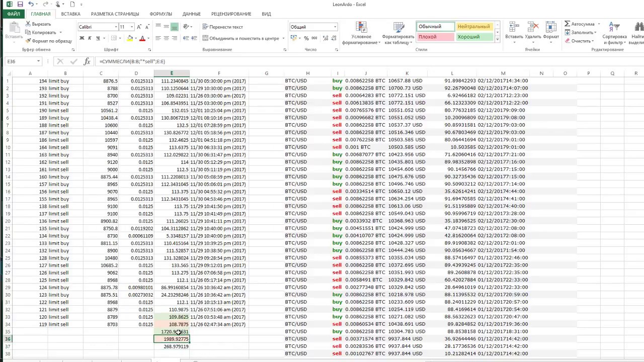Apply the Хороший cell style
This screenshot has height=362, width=644.
[x=474, y=37]
